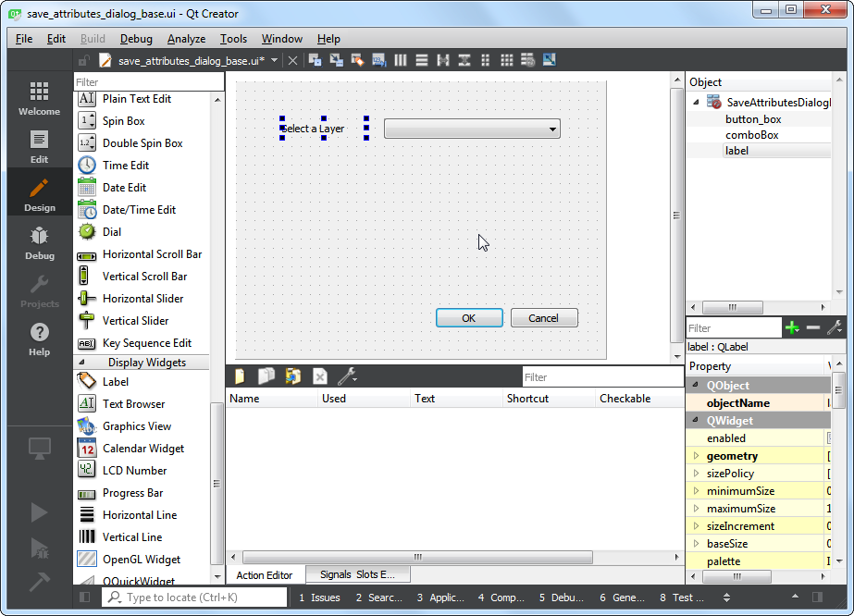Screen dimensions: 854x616
Task: Open the document file selector dropdown
Action: pos(275,60)
